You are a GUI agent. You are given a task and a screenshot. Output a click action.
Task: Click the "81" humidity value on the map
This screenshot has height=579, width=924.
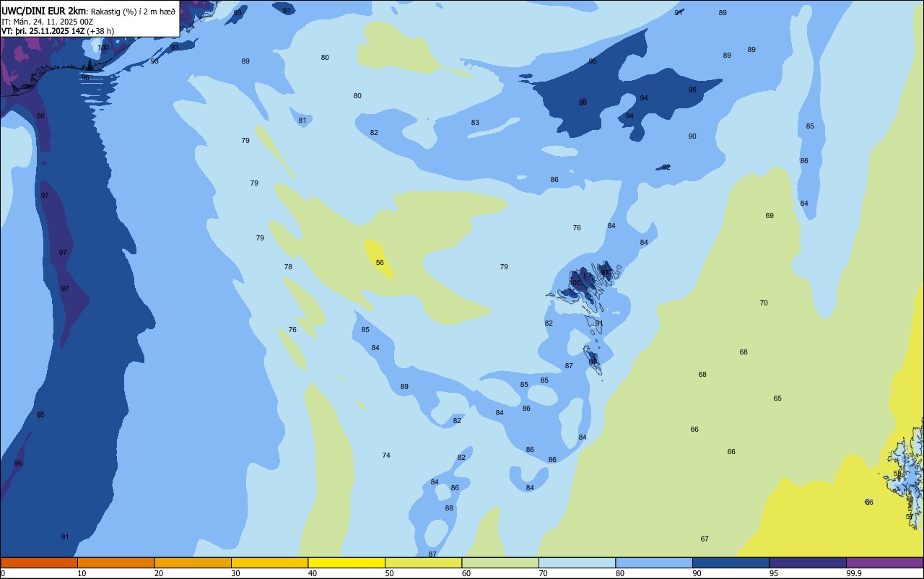(302, 121)
